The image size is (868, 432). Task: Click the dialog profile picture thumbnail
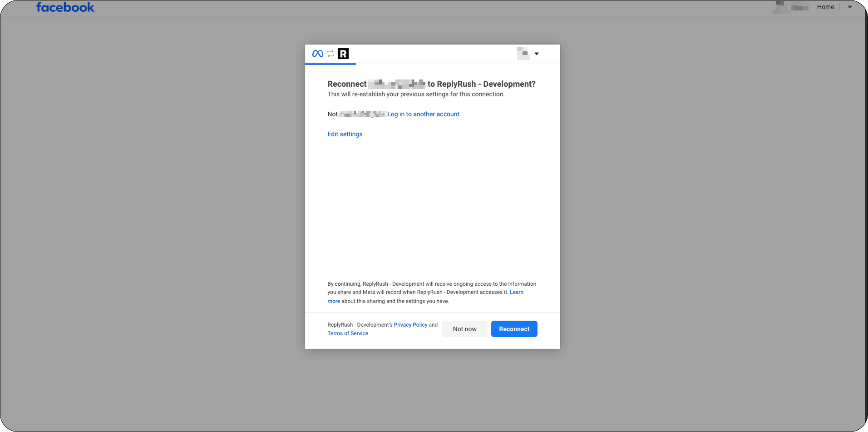[x=523, y=54]
